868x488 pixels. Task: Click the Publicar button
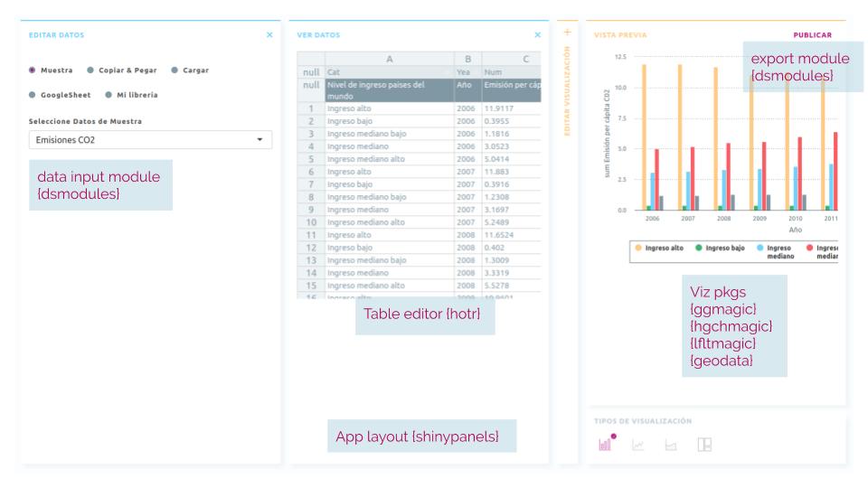tap(812, 35)
